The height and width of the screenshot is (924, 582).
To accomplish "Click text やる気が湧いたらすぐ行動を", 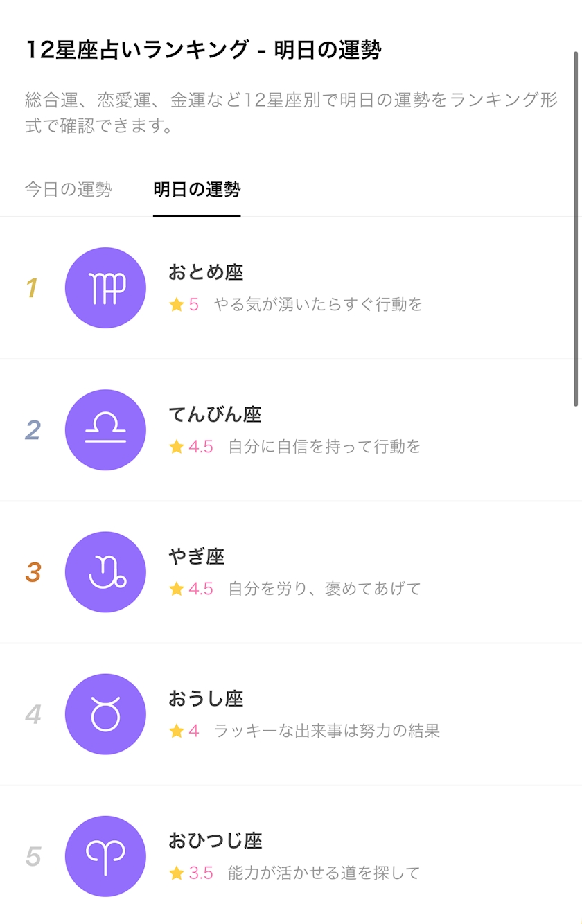I will point(318,305).
